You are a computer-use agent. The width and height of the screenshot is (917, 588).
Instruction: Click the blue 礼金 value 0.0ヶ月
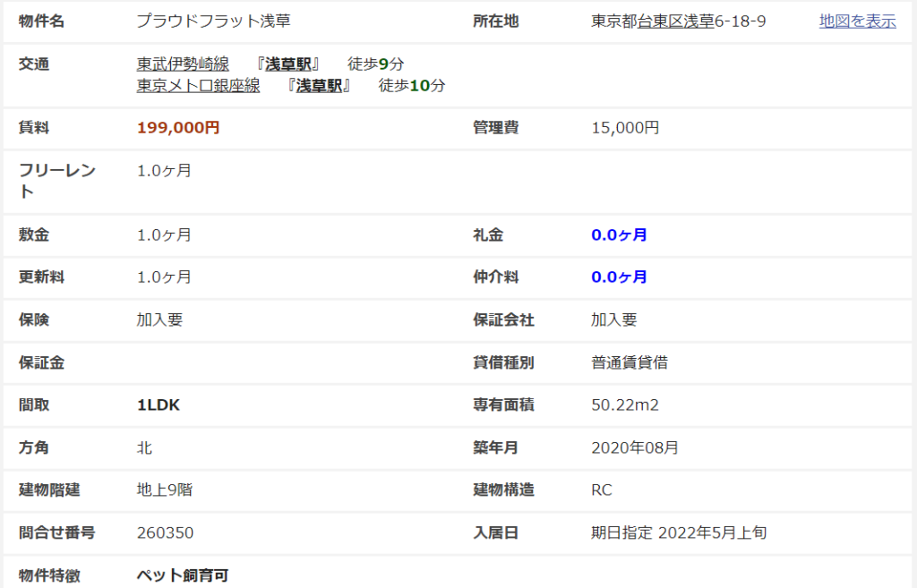(x=619, y=235)
